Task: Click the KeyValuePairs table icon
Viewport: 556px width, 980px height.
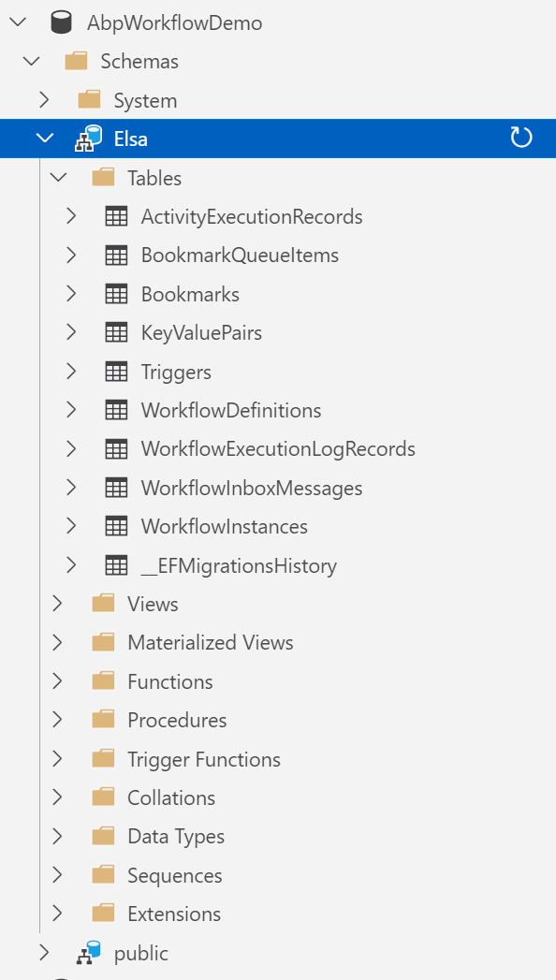Action: click(117, 332)
